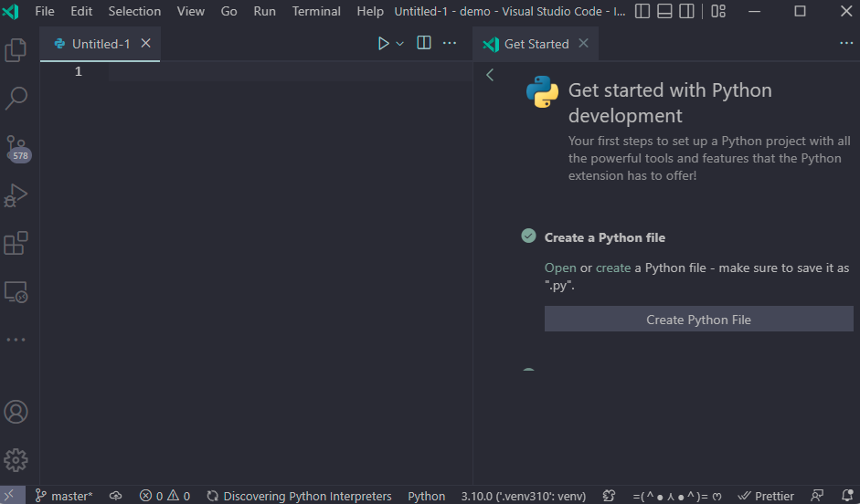Run Python file with play button

(383, 43)
